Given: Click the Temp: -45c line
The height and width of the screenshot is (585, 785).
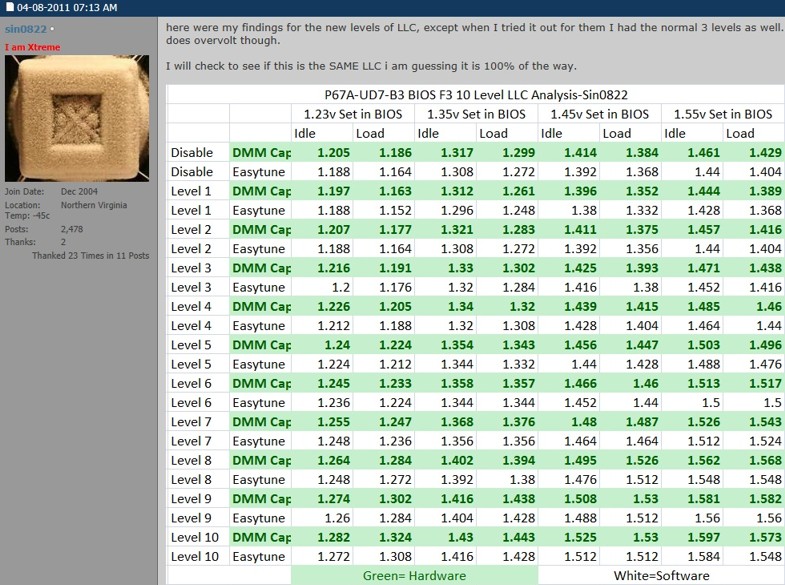Looking at the screenshot, I should [x=27, y=216].
